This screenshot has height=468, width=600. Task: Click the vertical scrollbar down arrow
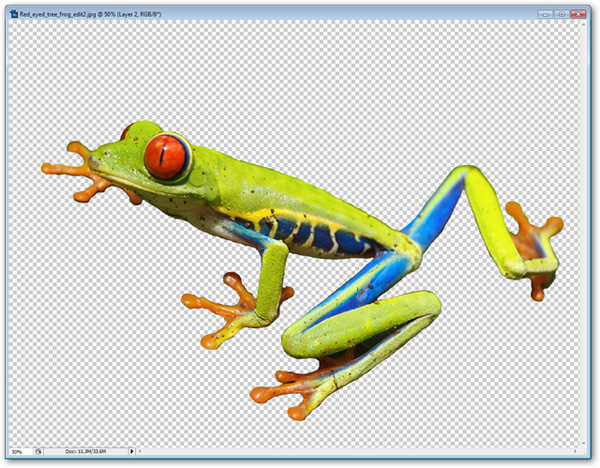[x=584, y=444]
